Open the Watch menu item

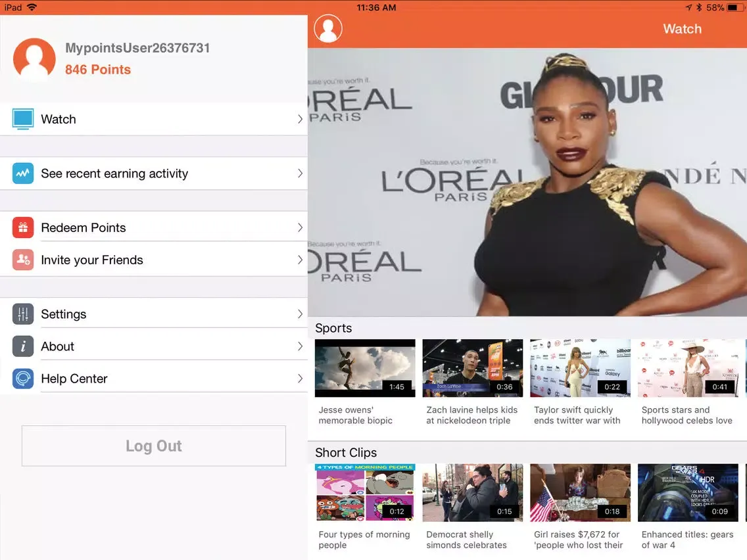click(153, 119)
